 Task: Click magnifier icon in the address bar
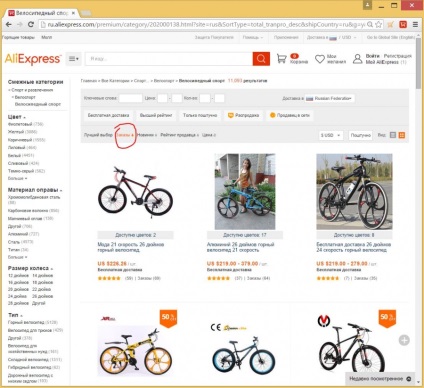coord(370,24)
